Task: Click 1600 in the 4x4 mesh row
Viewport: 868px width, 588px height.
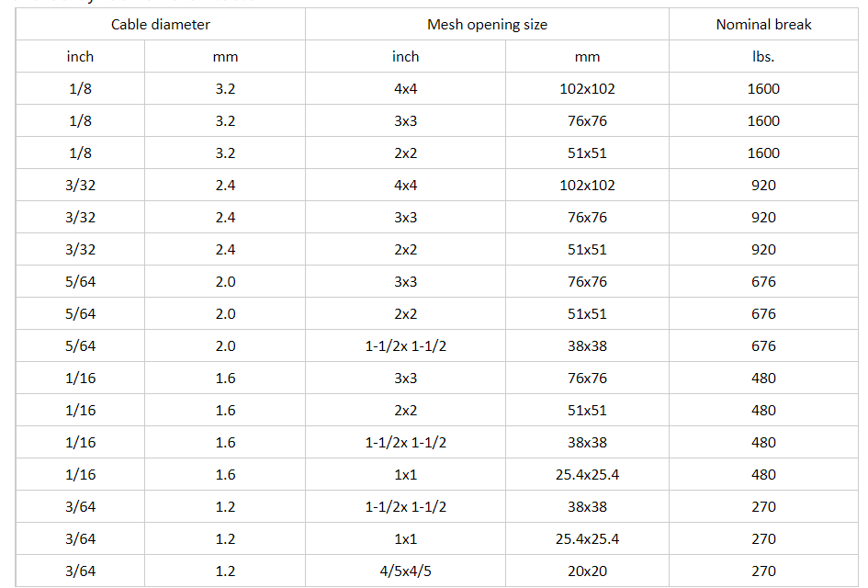Action: [763, 89]
